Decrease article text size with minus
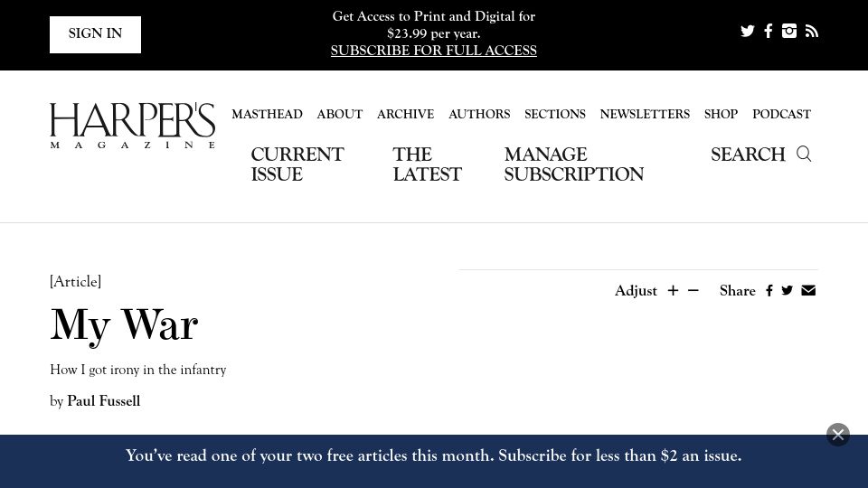Screen dimensions: 868x488 693,290
